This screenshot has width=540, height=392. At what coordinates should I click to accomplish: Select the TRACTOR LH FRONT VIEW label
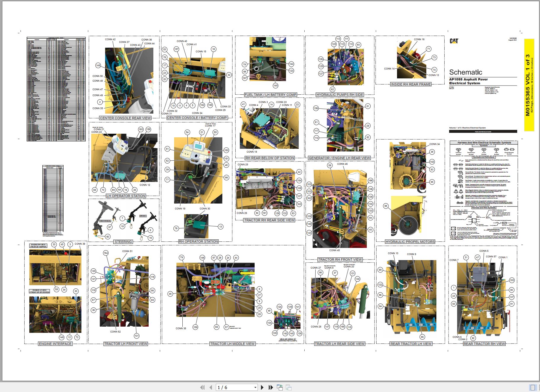(126, 344)
